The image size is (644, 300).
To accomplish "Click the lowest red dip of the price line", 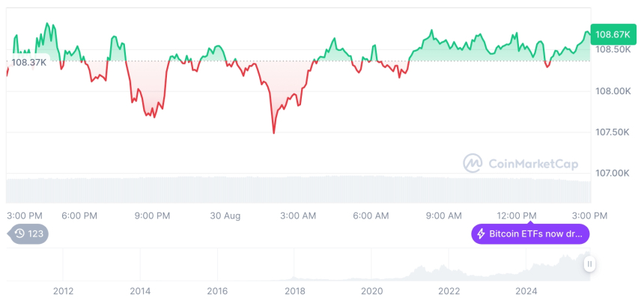I will (x=274, y=133).
